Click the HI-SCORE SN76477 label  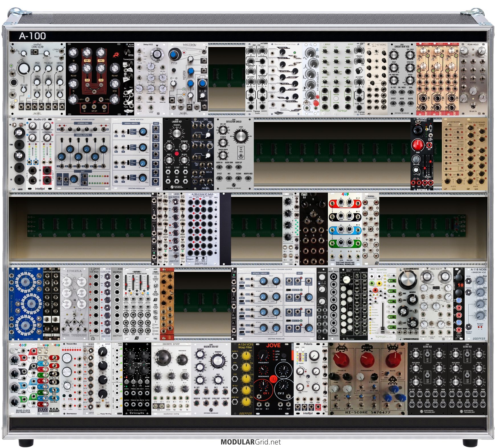pos(368,412)
